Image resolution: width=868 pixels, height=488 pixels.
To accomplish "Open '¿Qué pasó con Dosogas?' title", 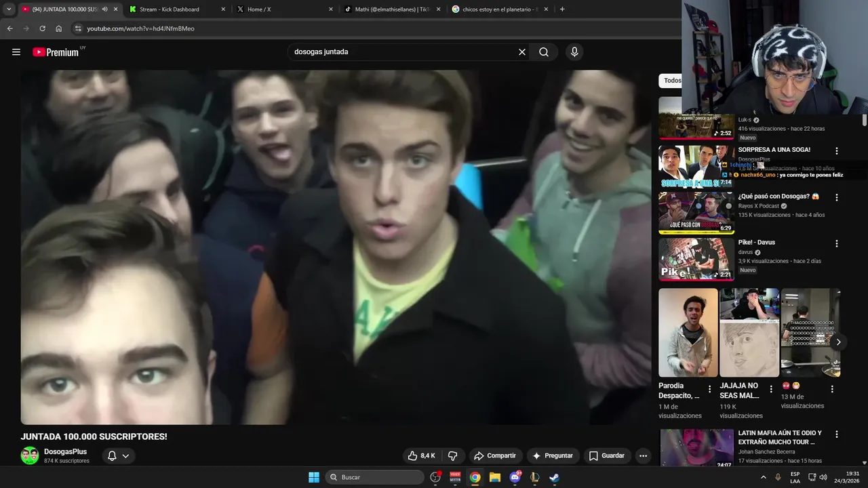I will click(x=778, y=197).
